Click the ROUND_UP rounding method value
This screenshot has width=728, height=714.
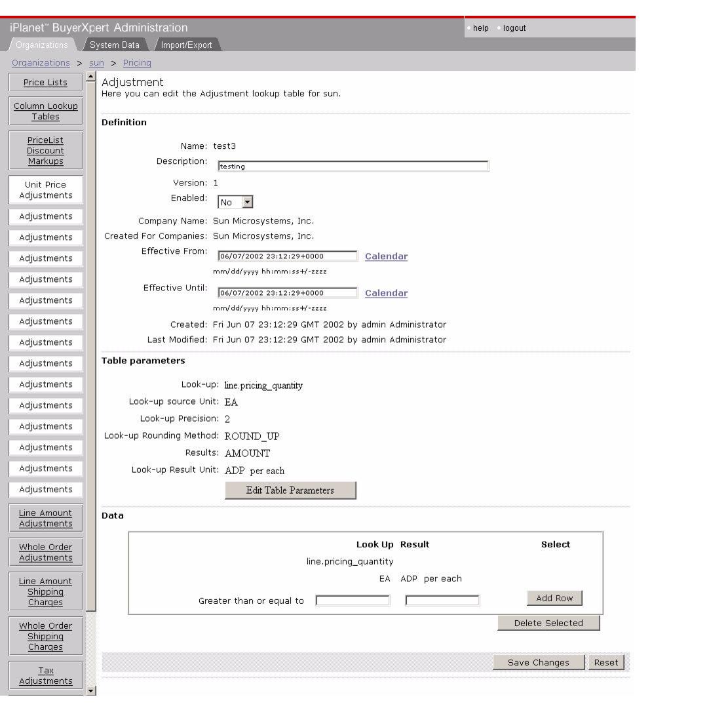tap(252, 436)
